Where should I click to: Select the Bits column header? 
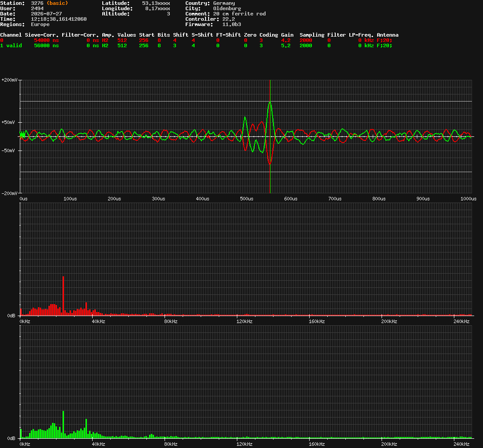[164, 35]
